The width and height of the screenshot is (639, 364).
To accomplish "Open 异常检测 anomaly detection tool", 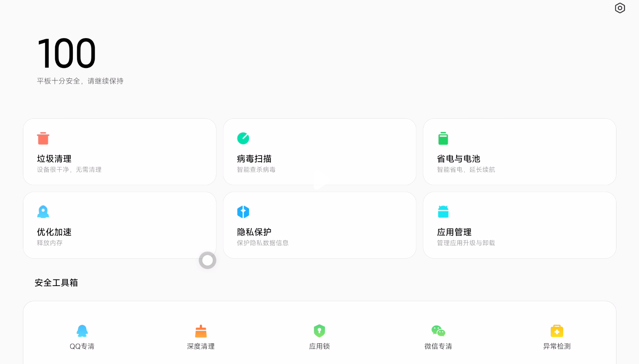I will click(x=556, y=331).
